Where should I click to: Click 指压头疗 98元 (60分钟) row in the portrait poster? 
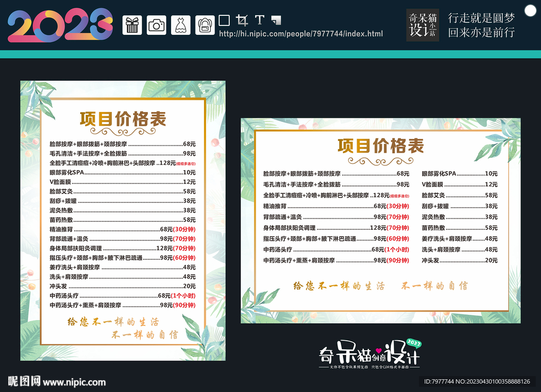tap(123, 258)
